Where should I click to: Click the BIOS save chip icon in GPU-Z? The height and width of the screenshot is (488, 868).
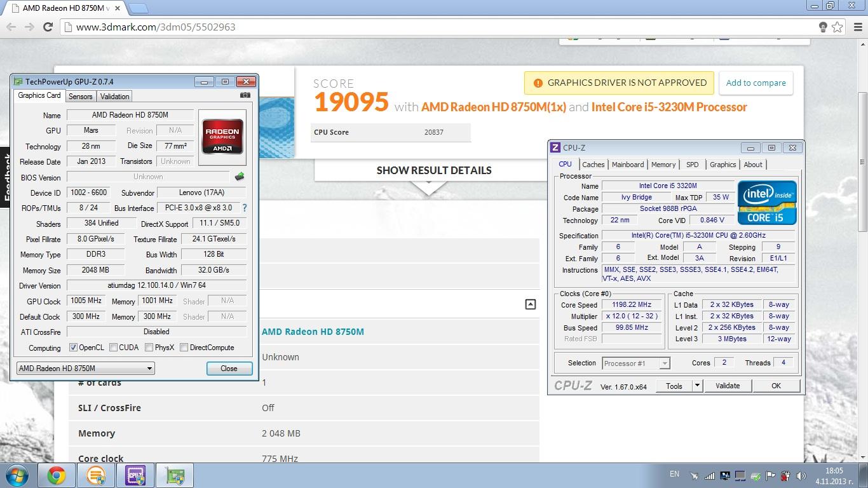(240, 177)
